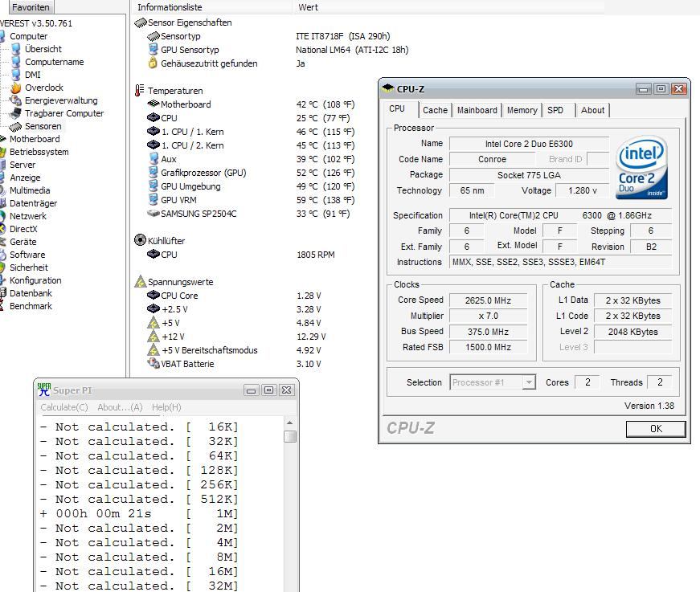Click the Favoriten tab
This screenshot has width=700, height=592.
[x=31, y=7]
